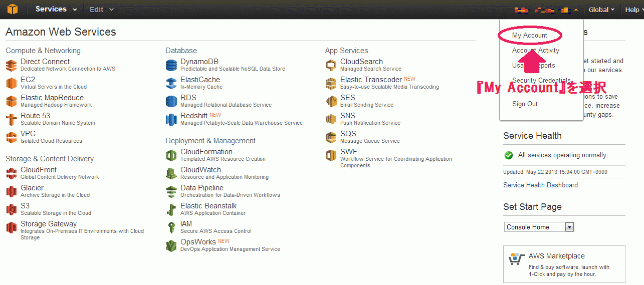Click the DynamoDB database icon
Image resolution: width=644 pixels, height=285 pixels.
point(171,65)
